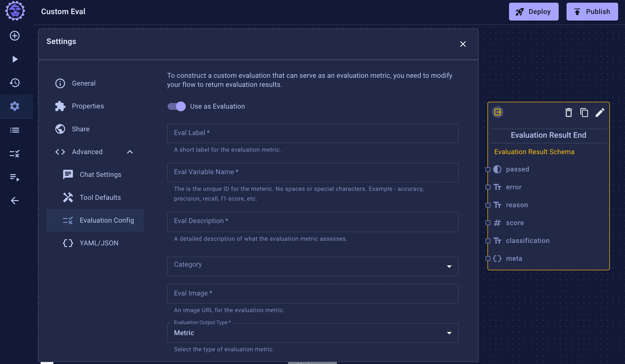Click the passed boolean half-circle icon
The width and height of the screenshot is (625, 364).
tap(497, 169)
